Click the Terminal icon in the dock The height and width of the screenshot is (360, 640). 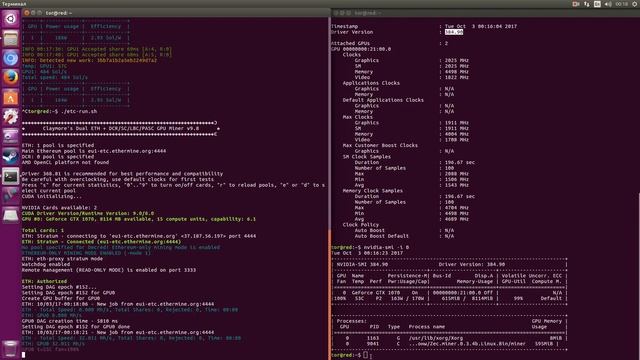[11, 176]
